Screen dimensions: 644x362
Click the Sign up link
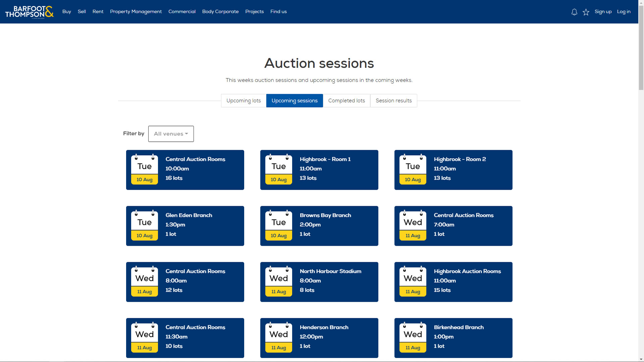pos(603,12)
